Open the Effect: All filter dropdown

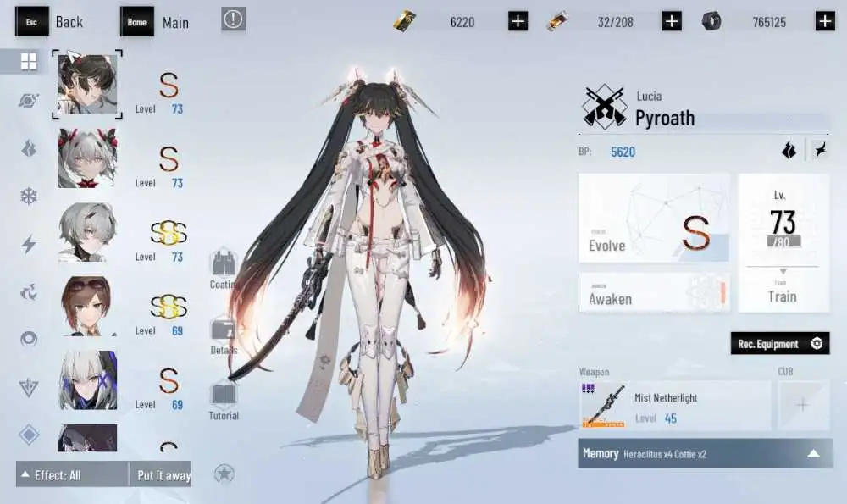[x=72, y=475]
